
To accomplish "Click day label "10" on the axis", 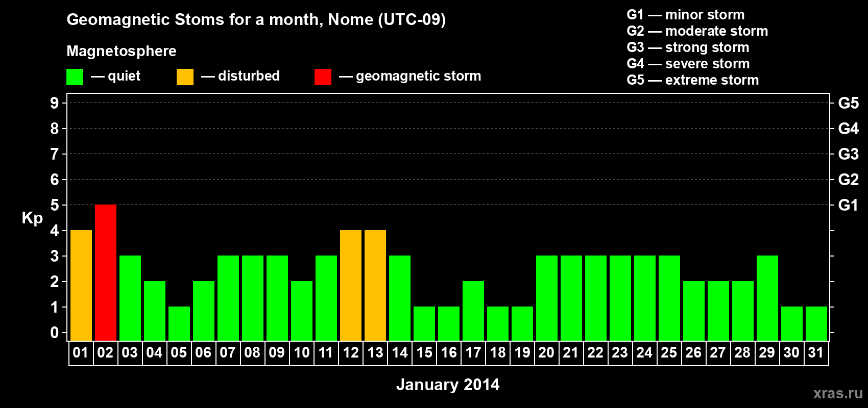I will (302, 352).
